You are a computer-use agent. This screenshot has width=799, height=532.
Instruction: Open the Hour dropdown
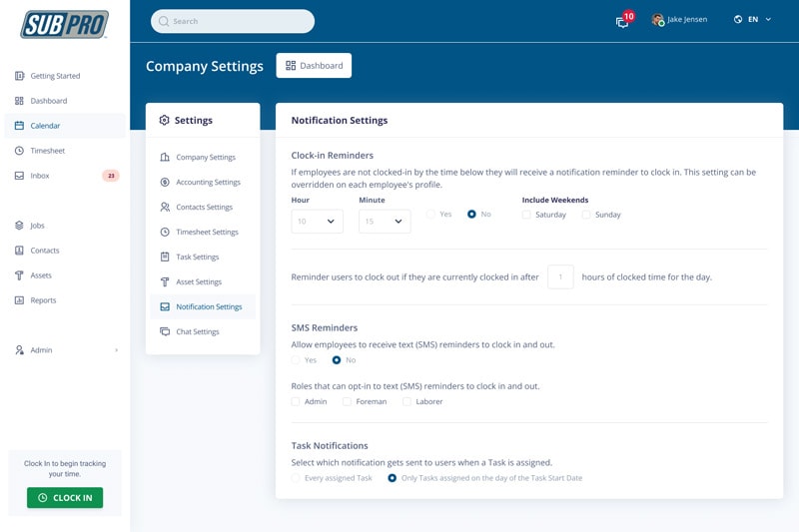pos(317,222)
